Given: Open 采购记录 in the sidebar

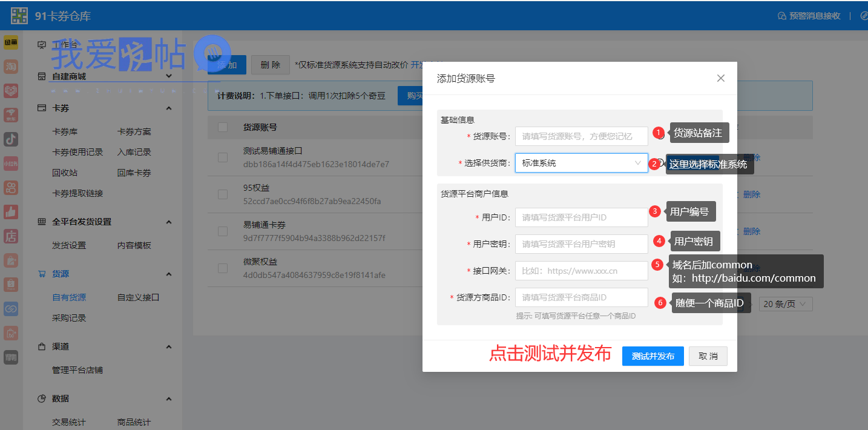Looking at the screenshot, I should (69, 318).
